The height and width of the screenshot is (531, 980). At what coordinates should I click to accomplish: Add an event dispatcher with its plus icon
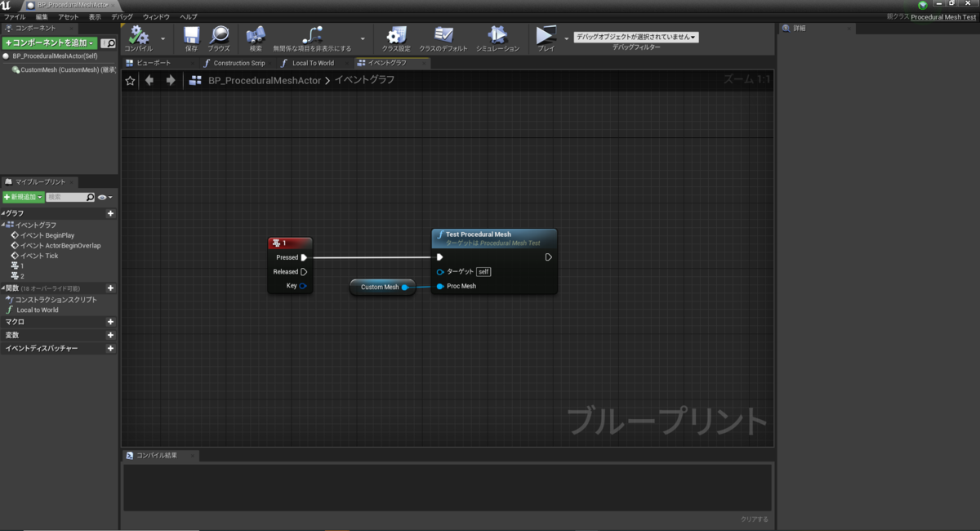pyautogui.click(x=110, y=348)
